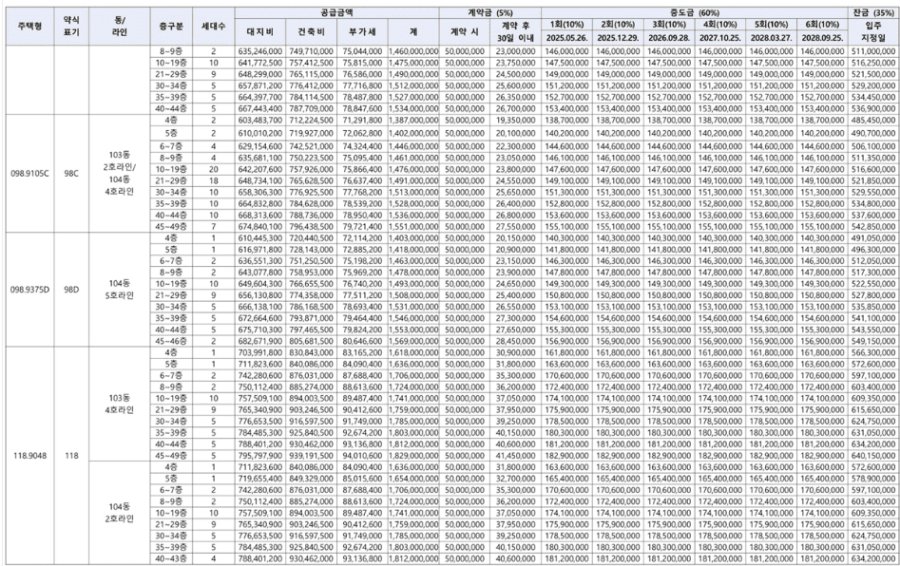Select the 1회(10%) installment header

click(567, 25)
